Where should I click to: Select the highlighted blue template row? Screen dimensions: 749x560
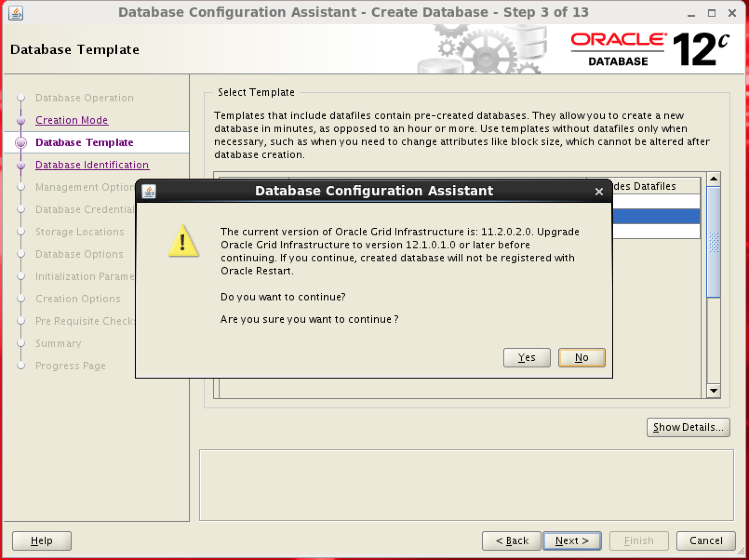[x=656, y=216]
